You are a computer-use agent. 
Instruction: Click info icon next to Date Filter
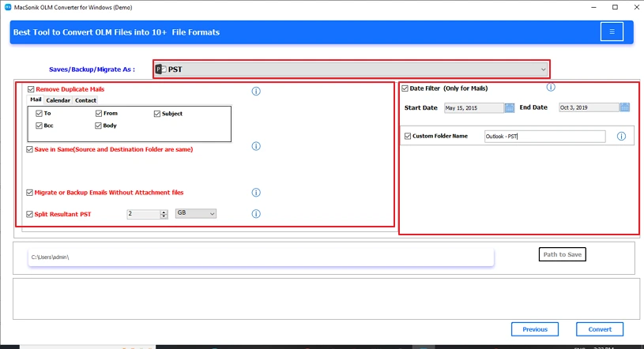[x=551, y=88]
